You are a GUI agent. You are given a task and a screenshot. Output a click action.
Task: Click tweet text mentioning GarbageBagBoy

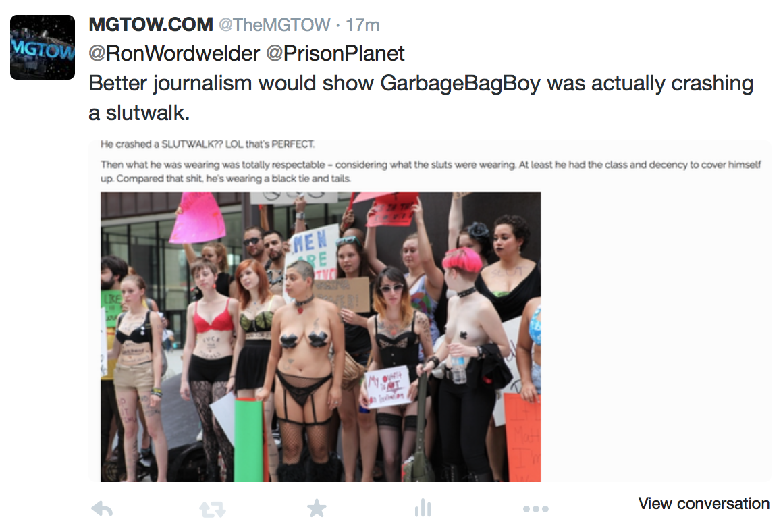(421, 84)
